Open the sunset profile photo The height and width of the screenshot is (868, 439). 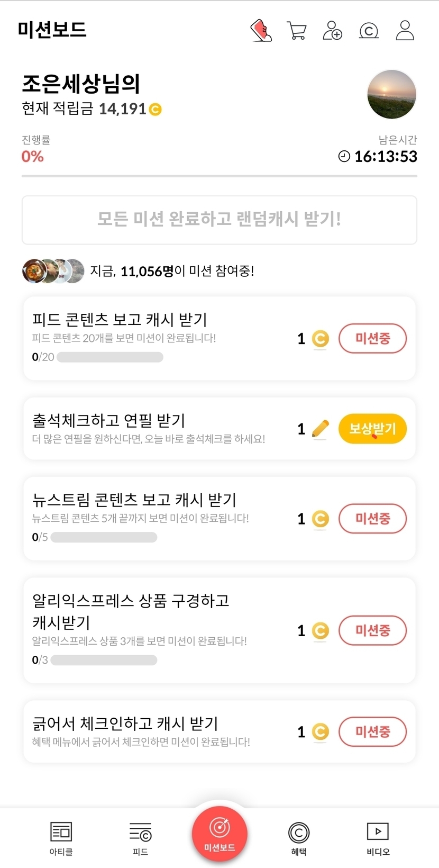[391, 95]
